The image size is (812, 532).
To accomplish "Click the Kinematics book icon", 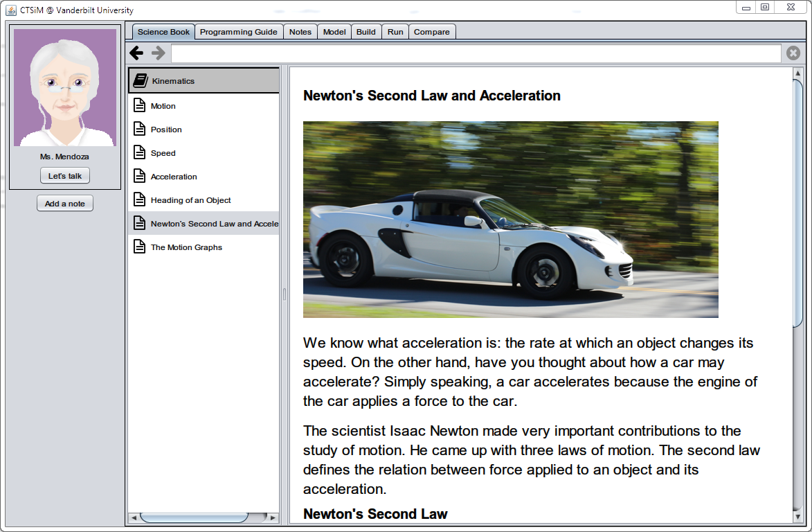I will tap(141, 81).
